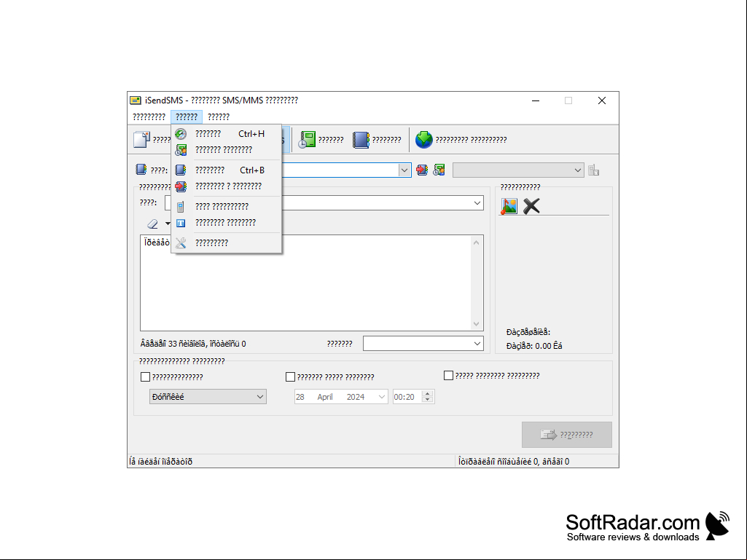
Task: Open the rightmost menu in the menu bar
Action: (219, 117)
